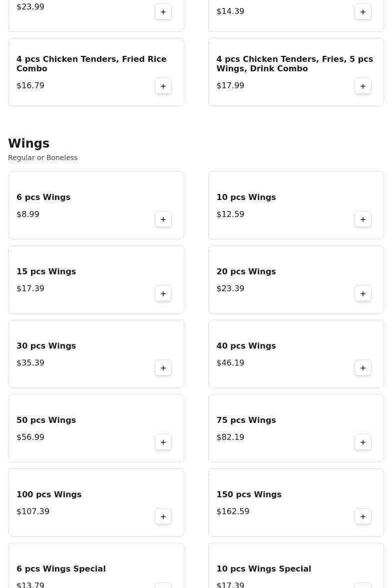Image resolution: width=392 pixels, height=588 pixels.
Task: Add 150 pcs Wings to order
Action: tap(363, 517)
